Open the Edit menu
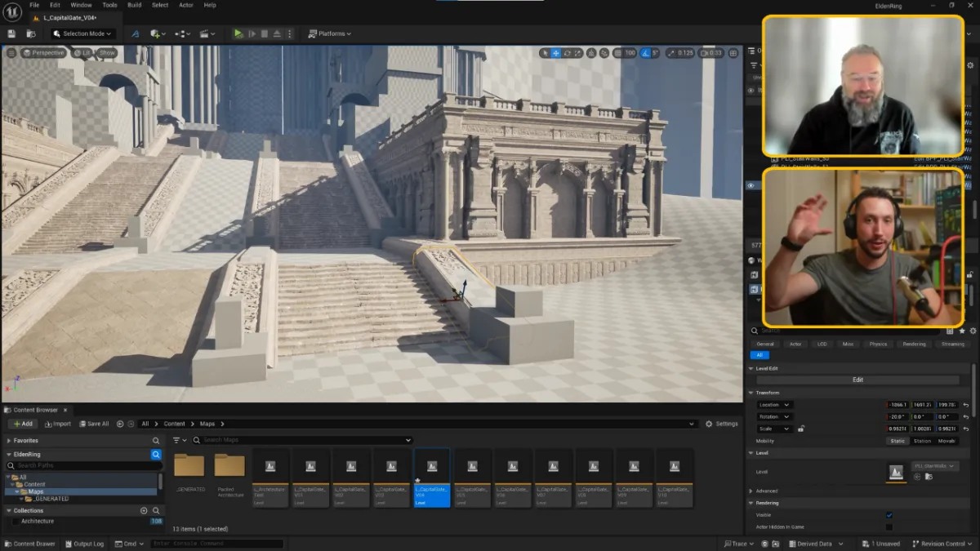 (55, 5)
